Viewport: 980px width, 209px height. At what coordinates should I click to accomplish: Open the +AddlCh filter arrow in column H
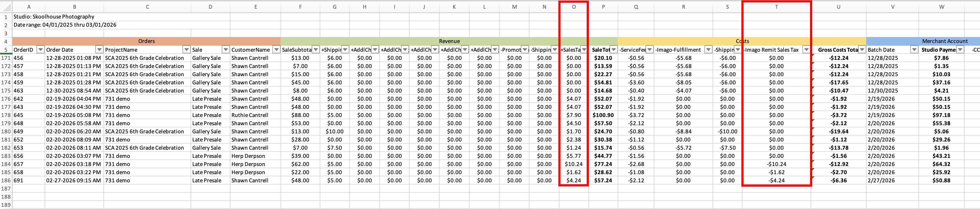(375, 50)
